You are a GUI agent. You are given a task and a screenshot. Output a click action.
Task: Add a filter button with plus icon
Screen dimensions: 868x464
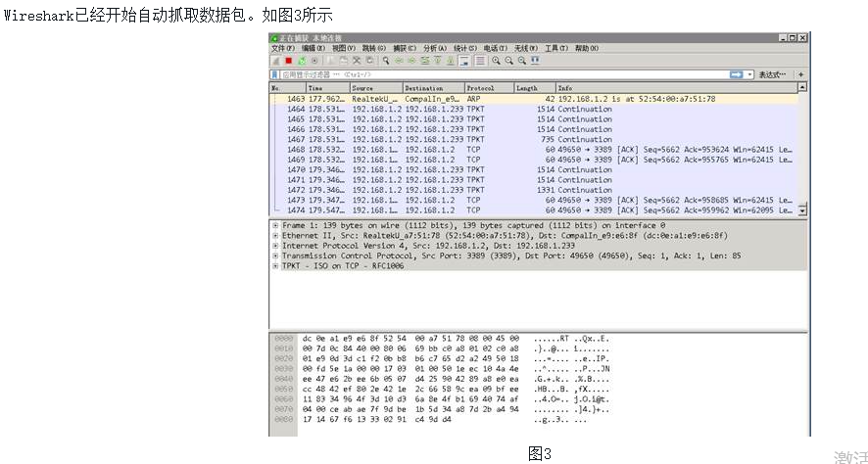click(801, 74)
